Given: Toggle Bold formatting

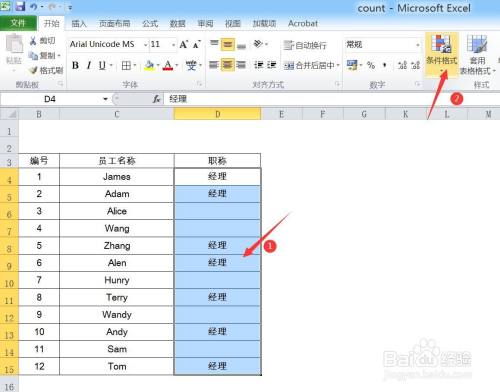Looking at the screenshot, I should (76, 65).
